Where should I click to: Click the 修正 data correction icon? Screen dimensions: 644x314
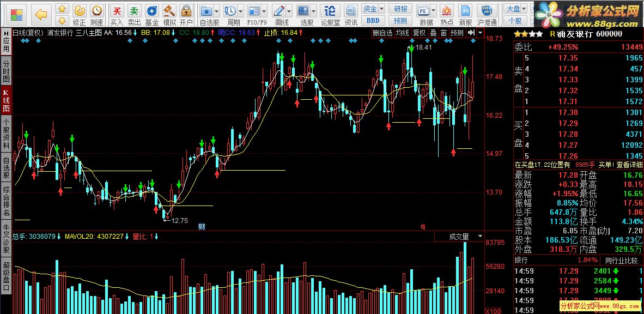click(x=79, y=11)
